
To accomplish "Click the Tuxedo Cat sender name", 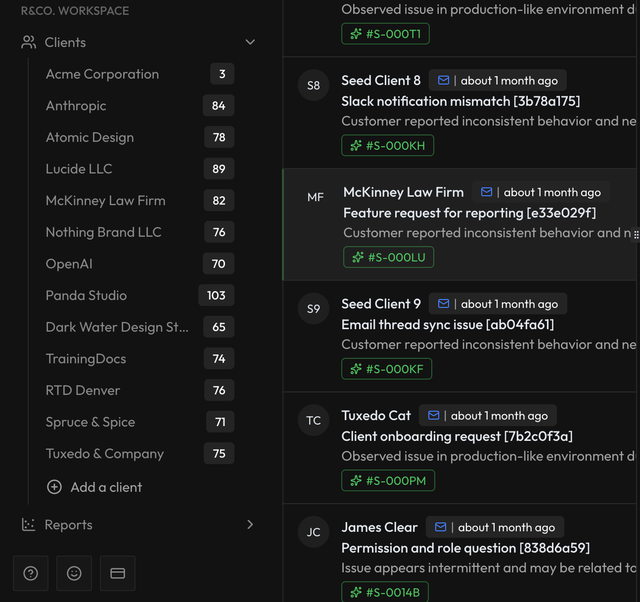I will coord(376,415).
